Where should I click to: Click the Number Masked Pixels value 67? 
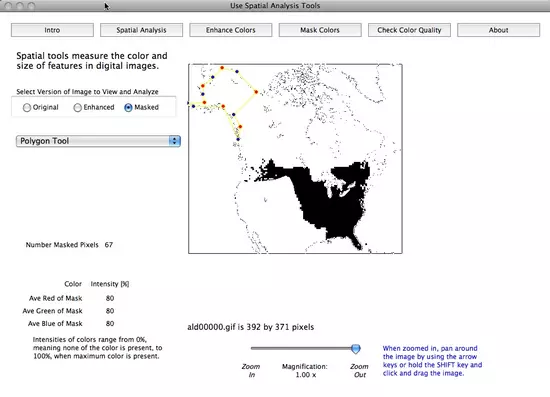click(x=109, y=245)
